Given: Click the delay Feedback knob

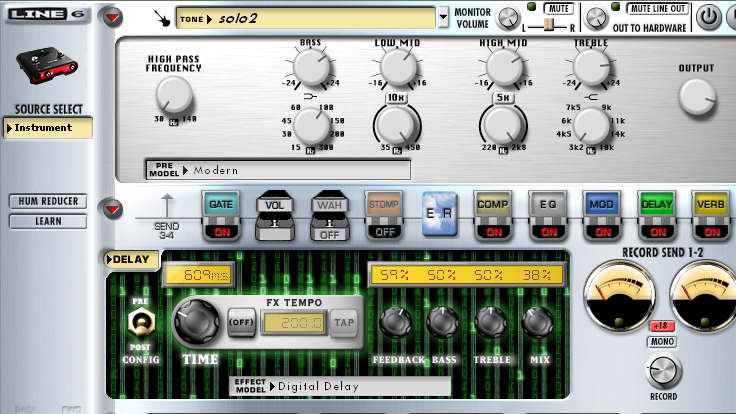Looking at the screenshot, I should pos(395,323).
